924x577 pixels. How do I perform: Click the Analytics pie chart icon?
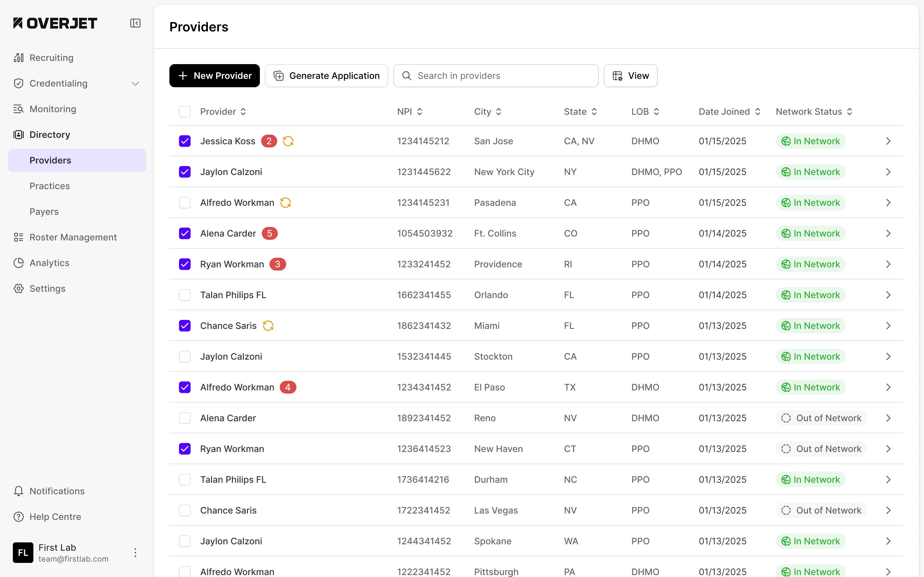[18, 263]
